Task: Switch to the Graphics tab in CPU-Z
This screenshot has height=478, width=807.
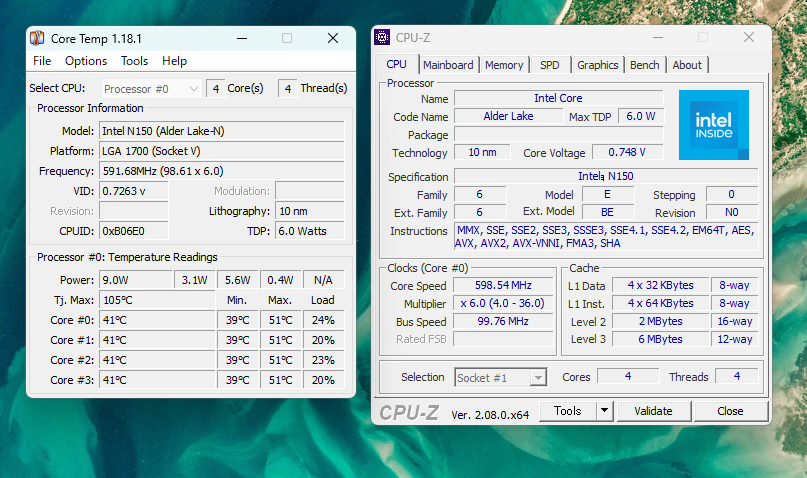Action: tap(598, 65)
